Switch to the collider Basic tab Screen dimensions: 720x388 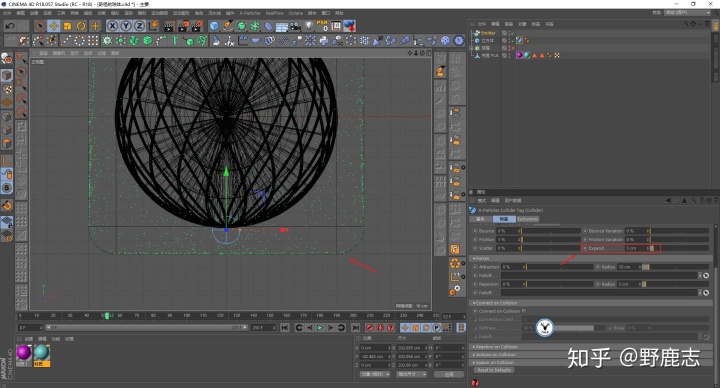[x=481, y=219]
